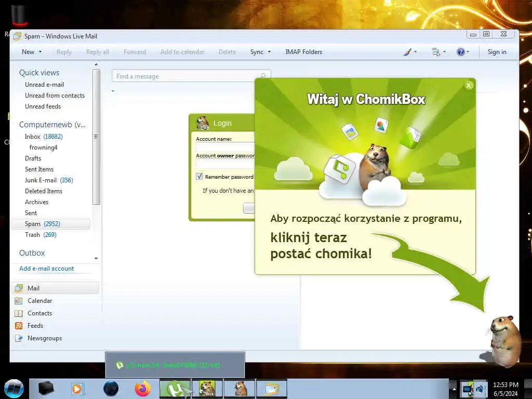Viewport: 532px width, 399px height.
Task: Open the Sent Items folder
Action: [x=39, y=169]
